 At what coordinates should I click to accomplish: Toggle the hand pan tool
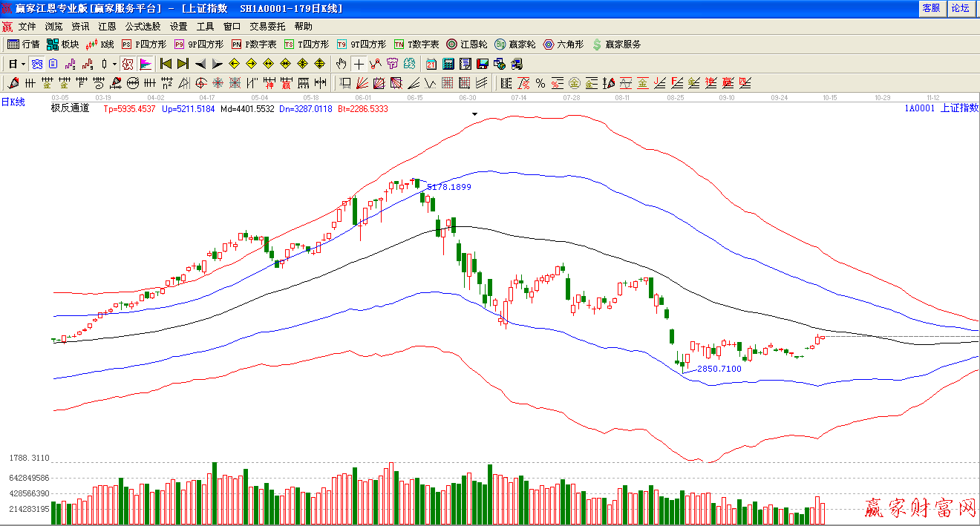(341, 64)
